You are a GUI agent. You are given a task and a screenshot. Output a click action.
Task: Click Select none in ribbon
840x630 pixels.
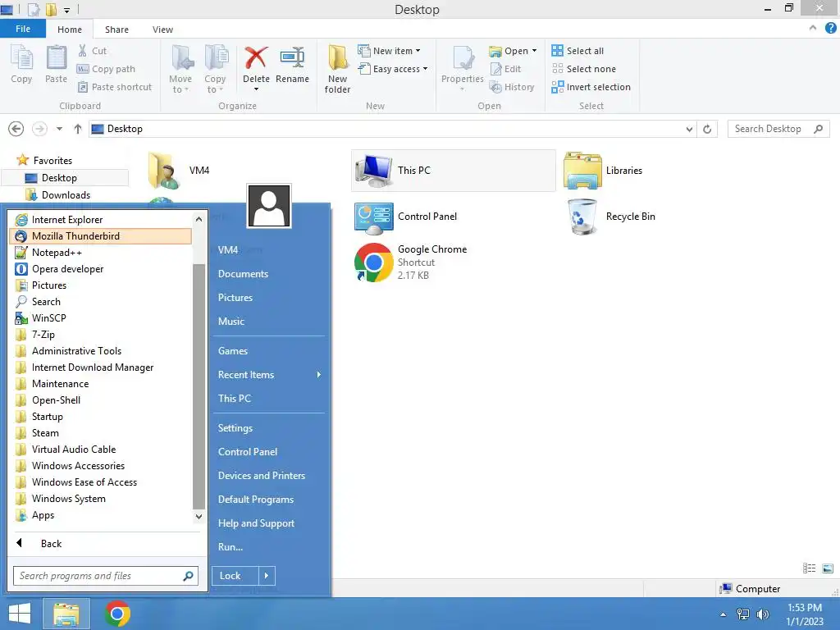[x=584, y=69]
